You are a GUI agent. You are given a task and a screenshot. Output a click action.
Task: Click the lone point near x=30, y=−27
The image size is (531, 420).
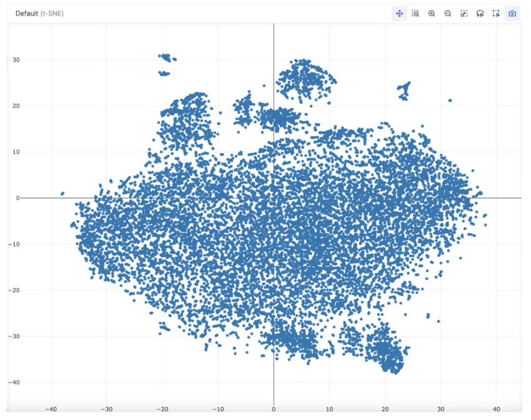point(439,321)
